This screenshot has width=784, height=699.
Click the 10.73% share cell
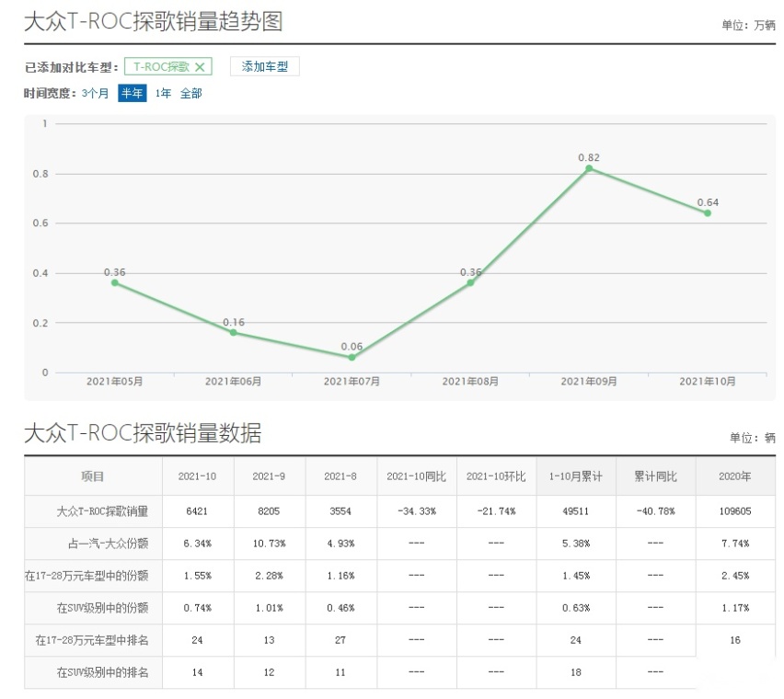coord(269,544)
